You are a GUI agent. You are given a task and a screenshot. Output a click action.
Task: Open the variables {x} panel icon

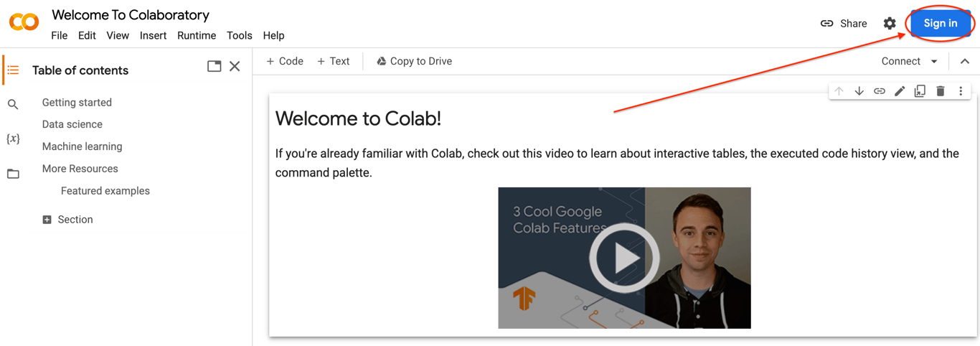point(13,139)
